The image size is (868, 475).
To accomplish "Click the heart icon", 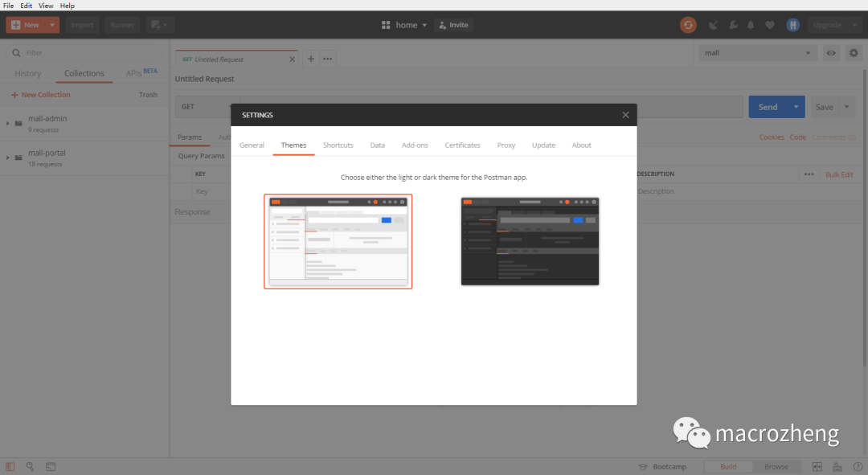I will pos(769,25).
